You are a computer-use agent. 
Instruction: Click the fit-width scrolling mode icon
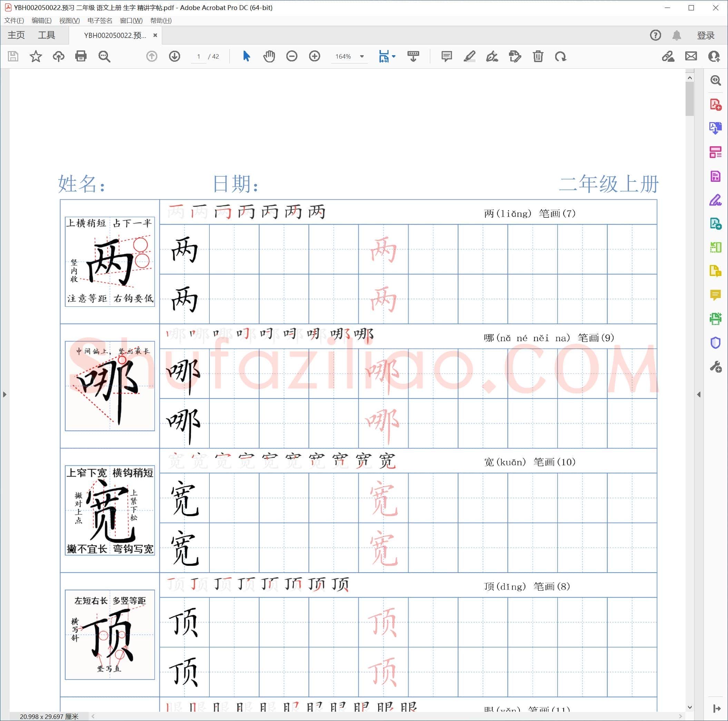(x=384, y=57)
